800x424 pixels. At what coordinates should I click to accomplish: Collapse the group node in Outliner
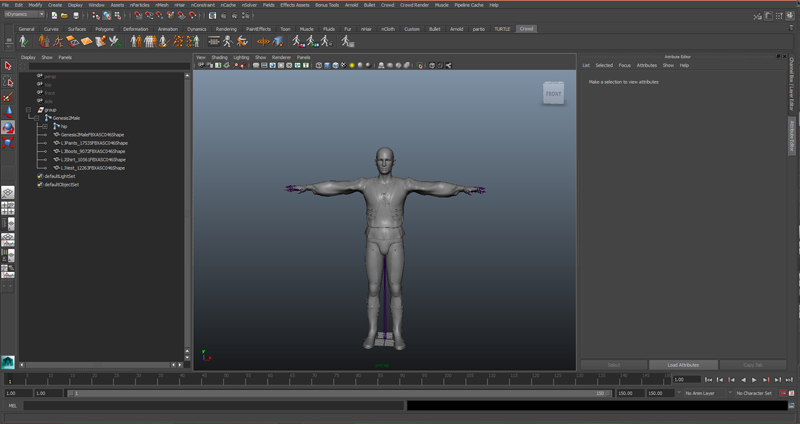(29, 109)
